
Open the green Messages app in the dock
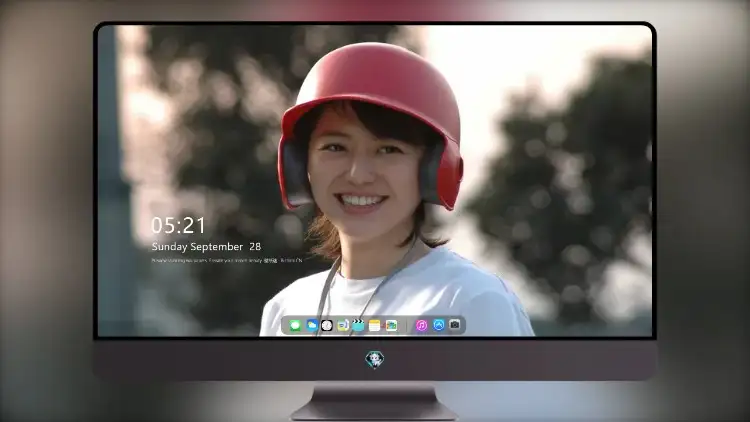point(295,325)
